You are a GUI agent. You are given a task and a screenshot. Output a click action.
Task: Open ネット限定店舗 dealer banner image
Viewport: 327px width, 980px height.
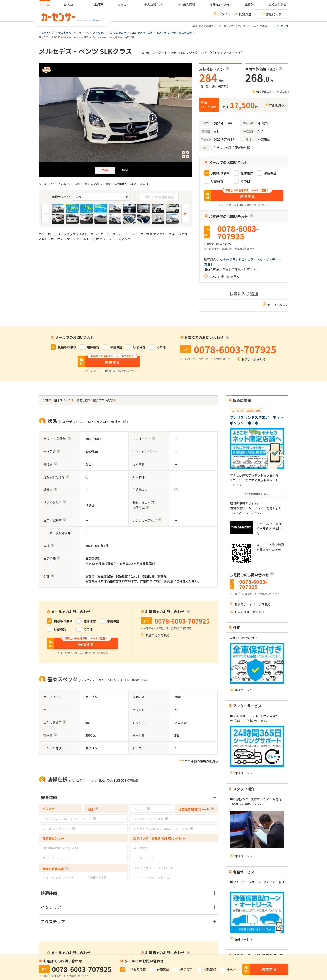[257, 449]
